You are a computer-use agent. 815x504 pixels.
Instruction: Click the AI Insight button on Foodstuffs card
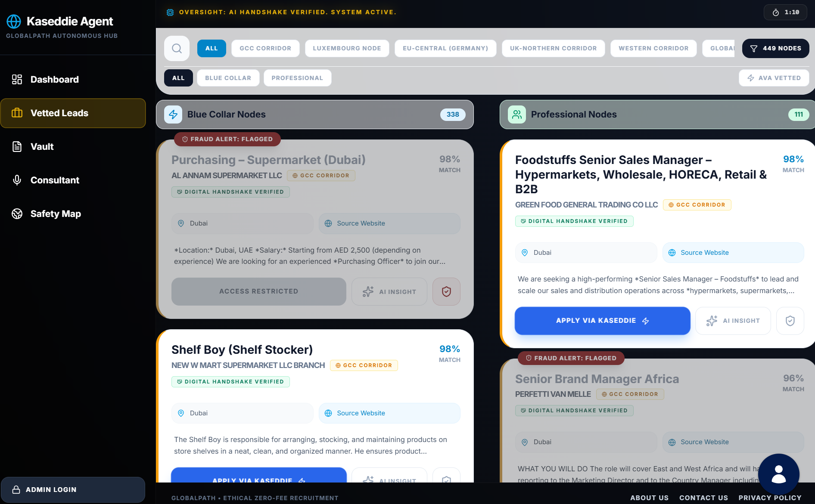(733, 321)
